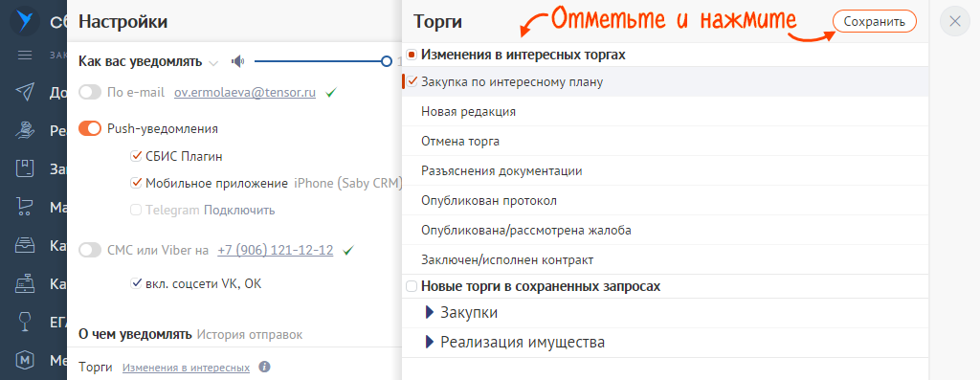The width and height of the screenshot is (980, 380).
Task: Turn off Push-уведомления switch
Action: [x=90, y=129]
